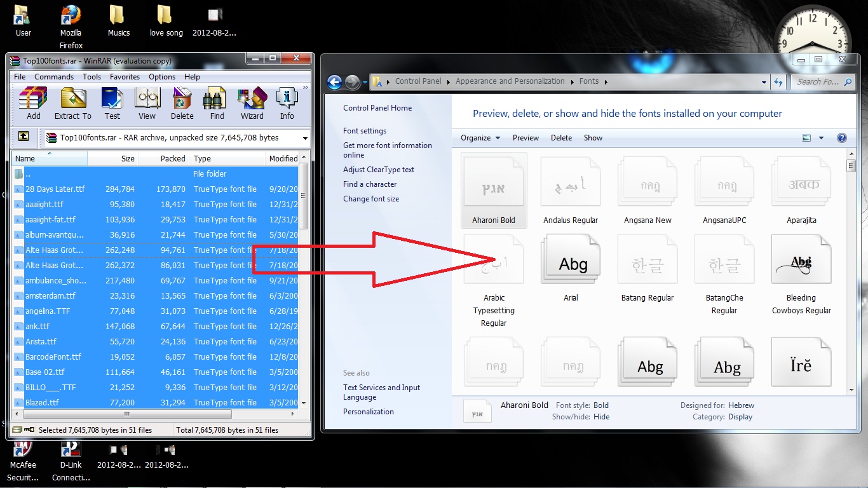Select BarcodeFont.ttf in archive list

pos(154,357)
